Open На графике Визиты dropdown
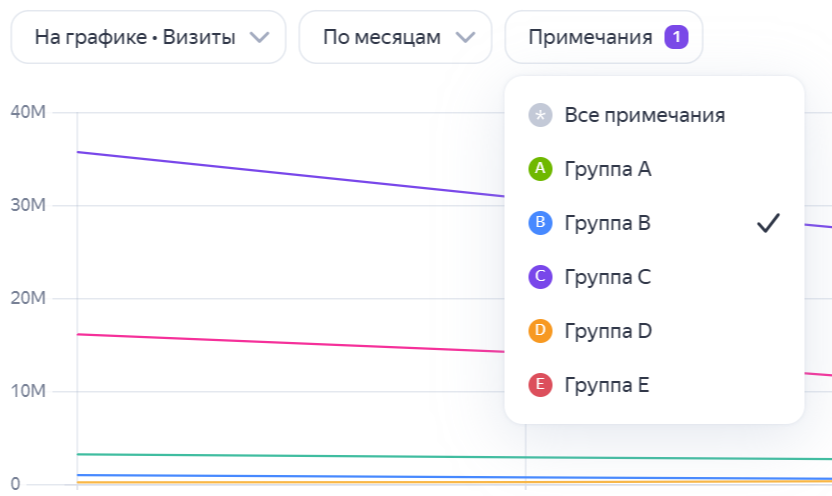 [x=149, y=37]
